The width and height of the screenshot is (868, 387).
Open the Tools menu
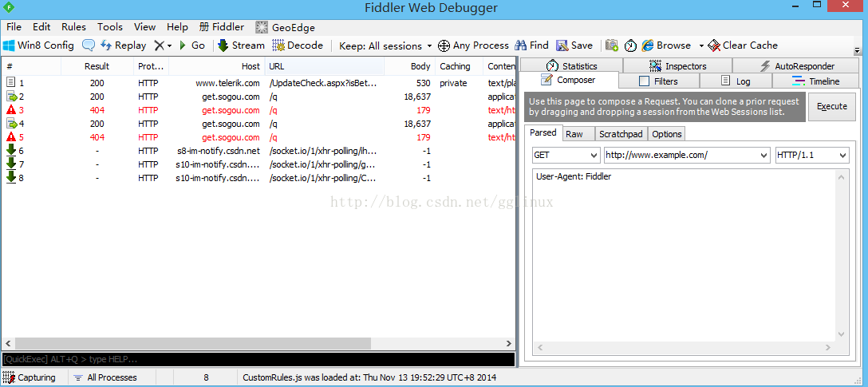click(110, 27)
